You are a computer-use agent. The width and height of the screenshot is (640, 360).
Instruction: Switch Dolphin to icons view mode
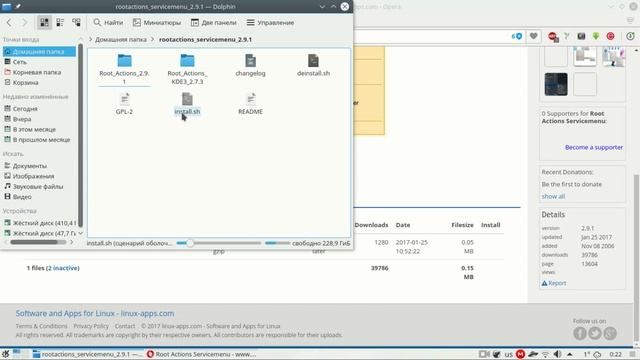(44, 22)
